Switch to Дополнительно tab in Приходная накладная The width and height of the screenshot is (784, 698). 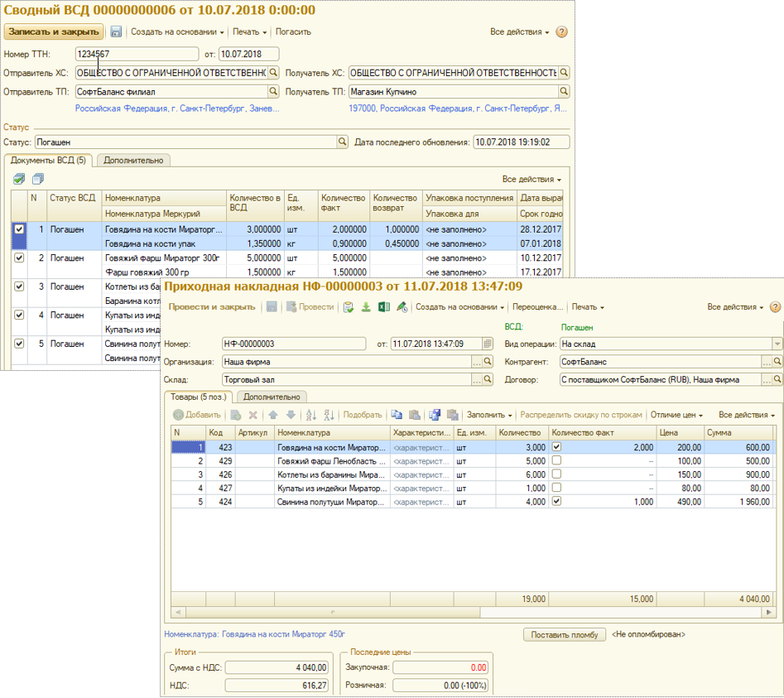click(272, 397)
